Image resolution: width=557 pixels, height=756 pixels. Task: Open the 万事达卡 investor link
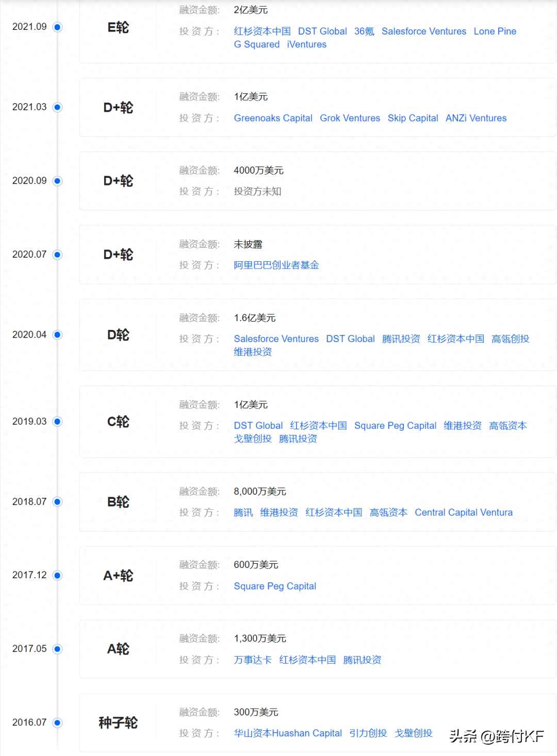click(253, 660)
